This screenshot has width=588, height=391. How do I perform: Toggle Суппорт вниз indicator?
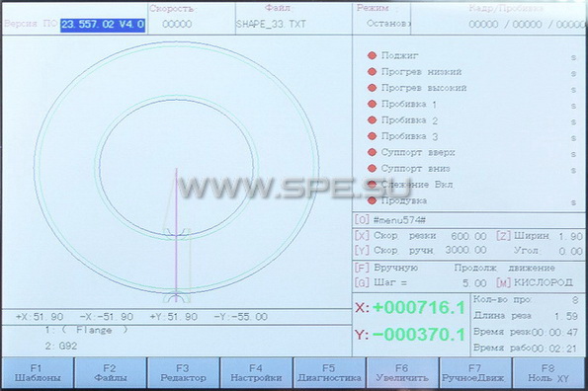click(372, 169)
